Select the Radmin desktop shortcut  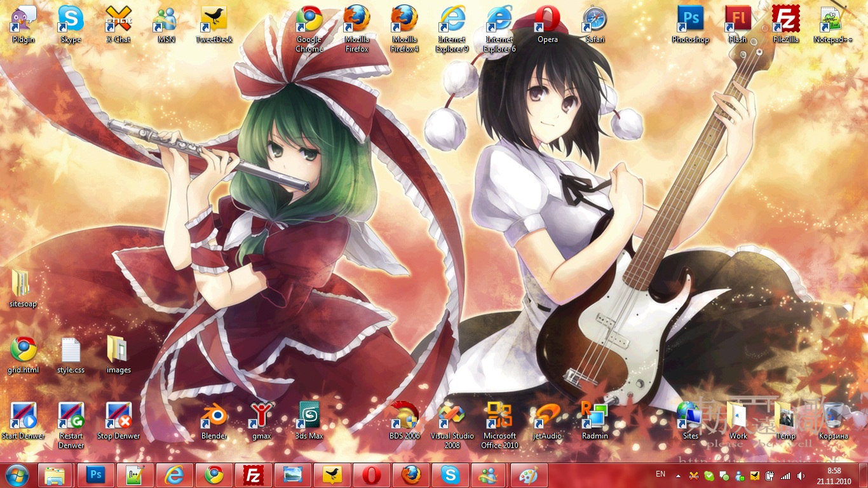point(595,421)
